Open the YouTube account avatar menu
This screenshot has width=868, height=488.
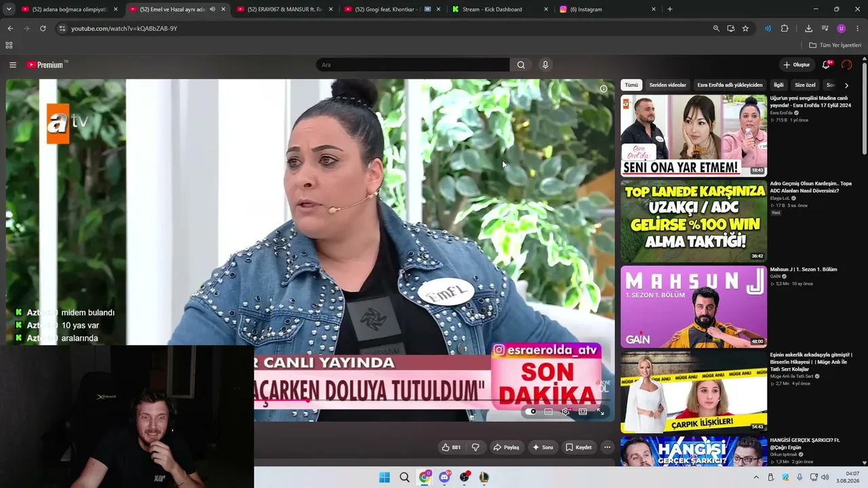point(846,65)
